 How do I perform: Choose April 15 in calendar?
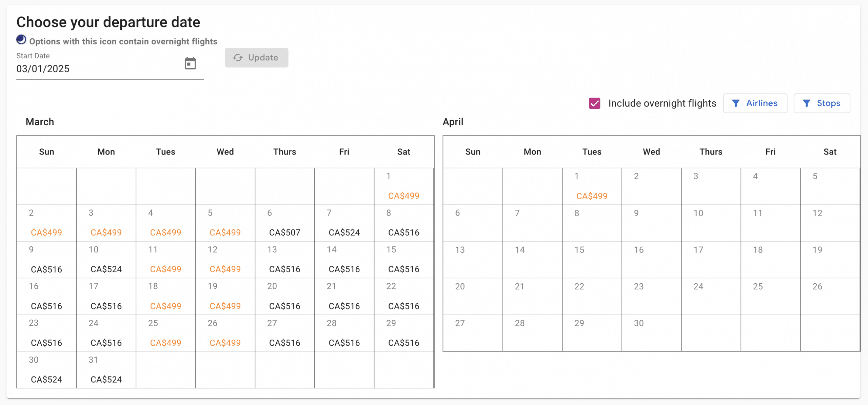(592, 260)
